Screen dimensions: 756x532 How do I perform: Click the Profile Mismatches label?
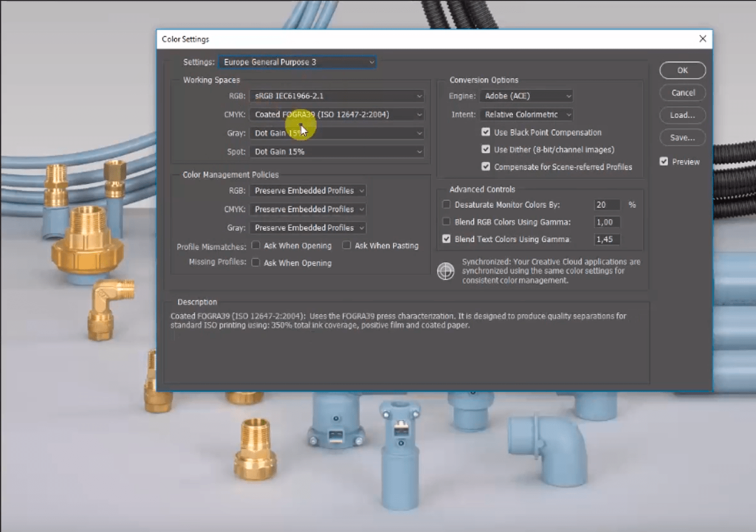tap(211, 246)
